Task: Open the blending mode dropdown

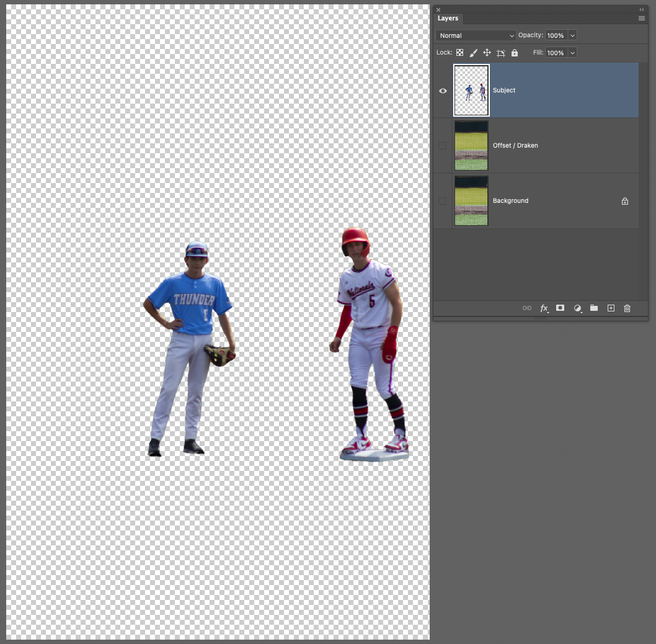Action: pos(475,35)
